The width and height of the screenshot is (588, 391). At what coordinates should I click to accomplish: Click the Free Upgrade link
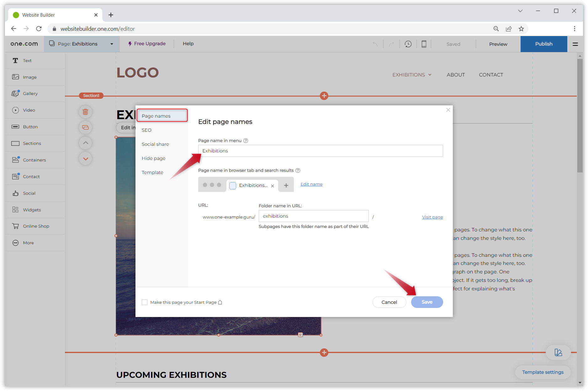click(147, 44)
